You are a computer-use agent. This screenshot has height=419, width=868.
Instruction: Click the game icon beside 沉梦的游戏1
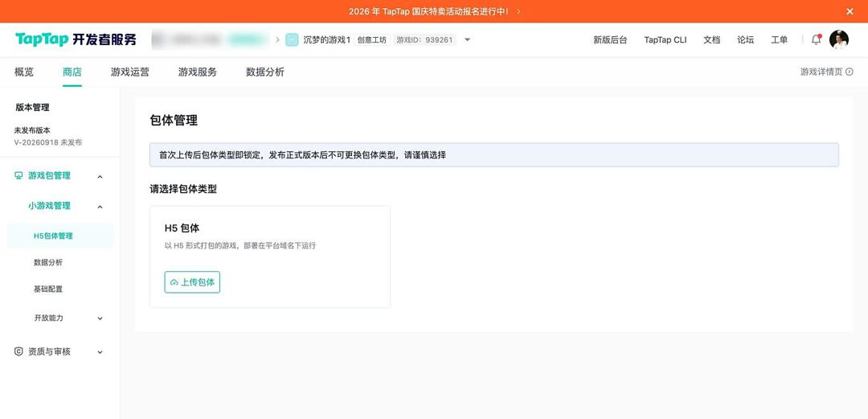tap(292, 39)
